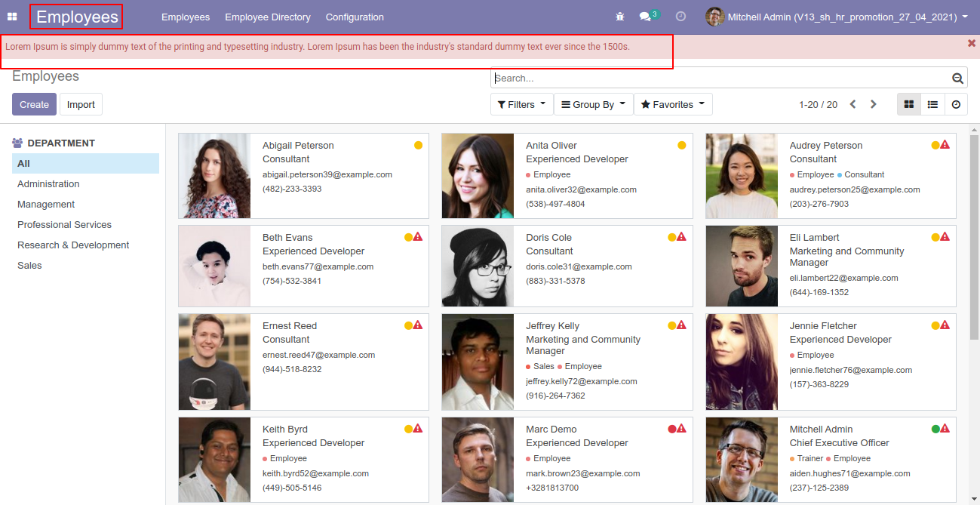Click the Create button
Screen dimensions: 980x505
[x=34, y=105]
